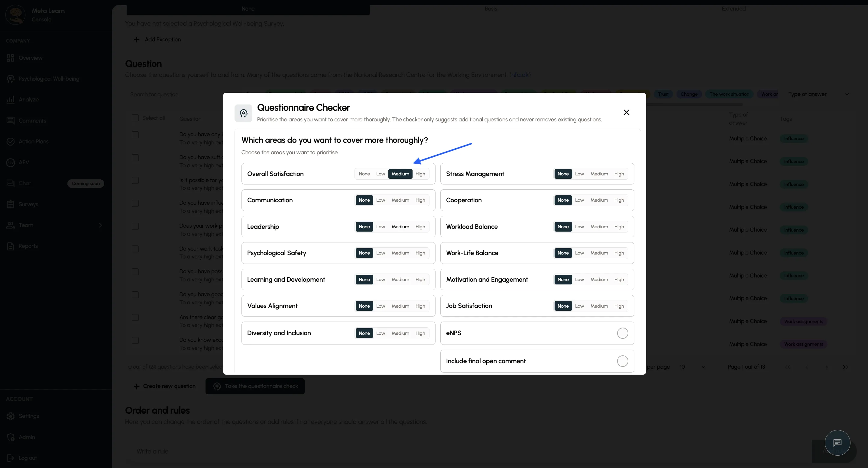Jump to the first questions page arrow
Viewport: 868px width, 468px height.
click(x=788, y=367)
